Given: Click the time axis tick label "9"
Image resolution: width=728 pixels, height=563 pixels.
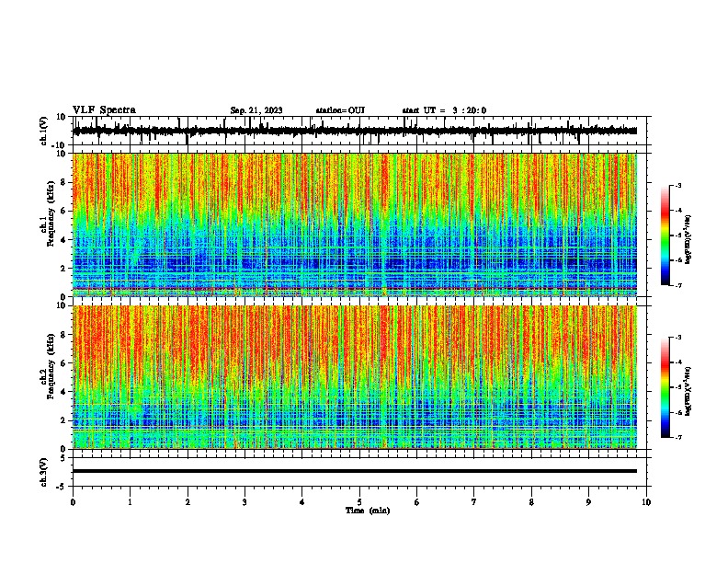Looking at the screenshot, I should [x=588, y=502].
